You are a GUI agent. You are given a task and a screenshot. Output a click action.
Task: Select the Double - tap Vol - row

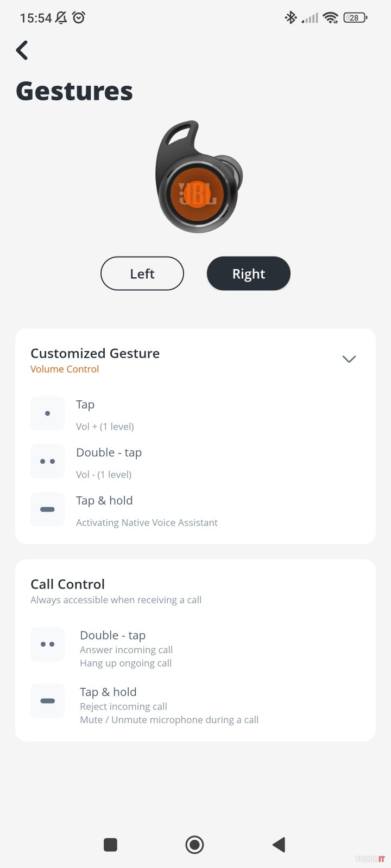[109, 463]
